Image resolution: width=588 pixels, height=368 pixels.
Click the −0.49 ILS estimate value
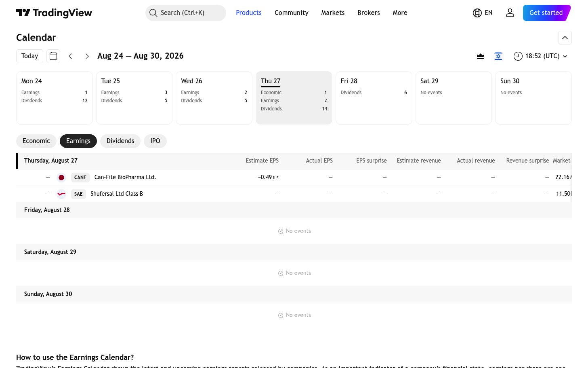pos(268,178)
